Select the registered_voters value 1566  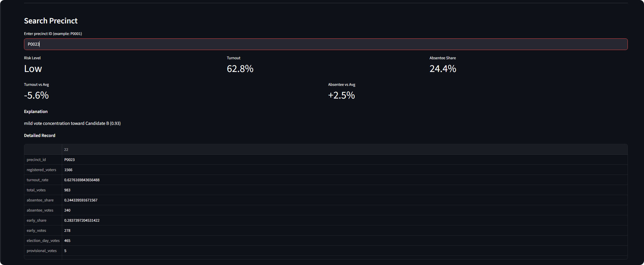coord(68,170)
